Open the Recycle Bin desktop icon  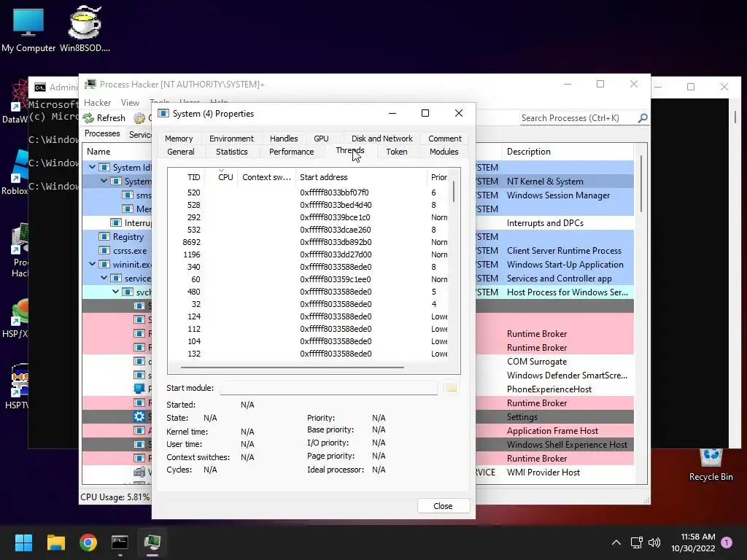(x=711, y=464)
